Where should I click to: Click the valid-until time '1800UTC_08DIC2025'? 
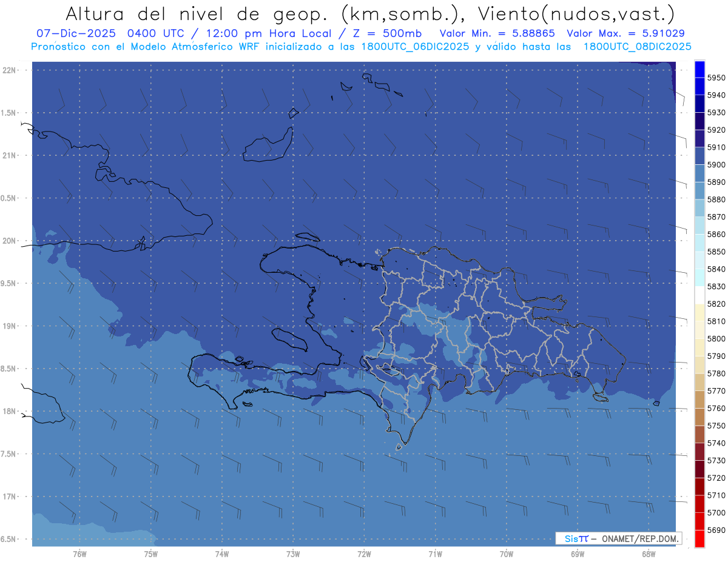[637, 47]
